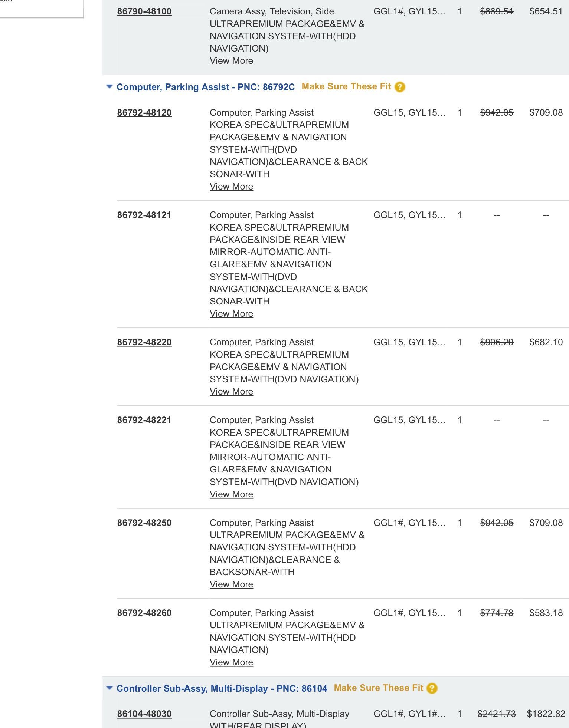Click help icon beside Computer, Parking Assist fit notice
This screenshot has width=569, height=728.
(x=400, y=87)
